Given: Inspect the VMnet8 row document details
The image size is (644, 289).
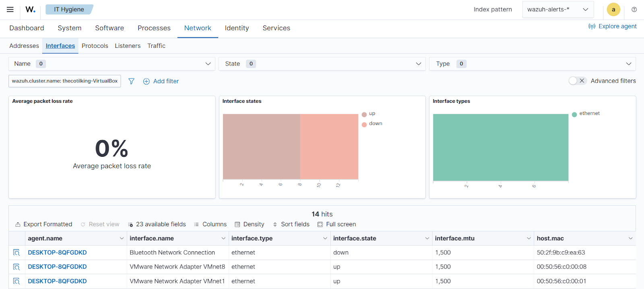Looking at the screenshot, I should coord(17,267).
